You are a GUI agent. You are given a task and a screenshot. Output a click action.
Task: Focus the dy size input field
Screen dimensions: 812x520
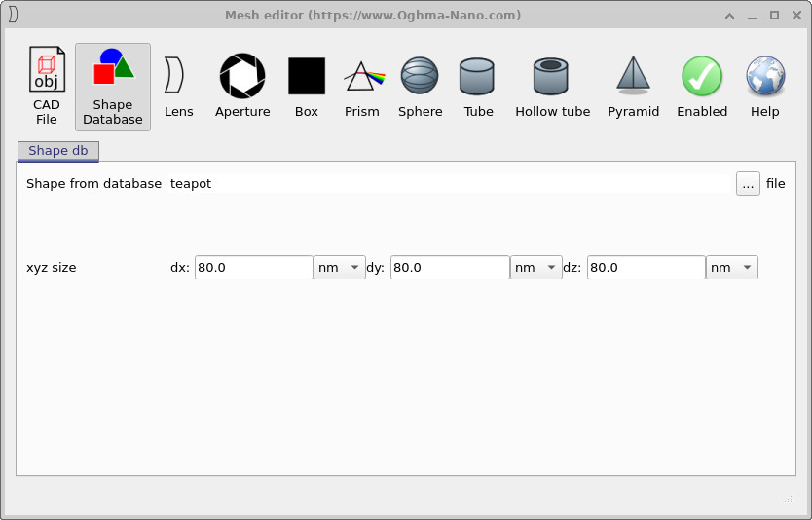(450, 267)
